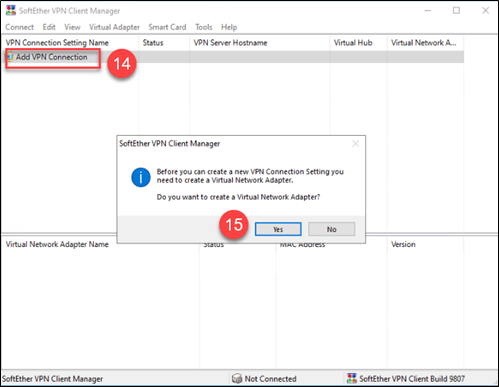Image resolution: width=499 pixels, height=387 pixels.
Task: Open the Smart Card menu
Action: [167, 27]
